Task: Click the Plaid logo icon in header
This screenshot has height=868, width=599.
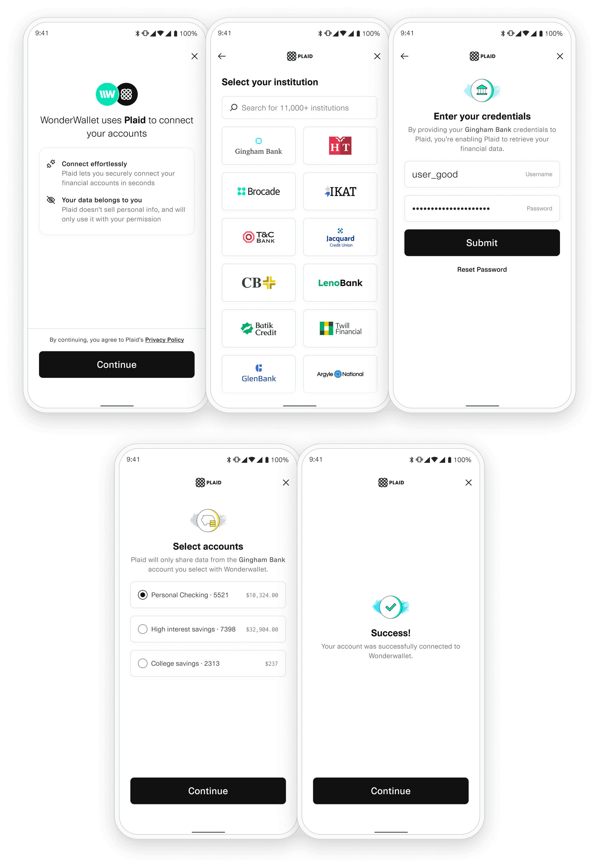Action: [293, 56]
